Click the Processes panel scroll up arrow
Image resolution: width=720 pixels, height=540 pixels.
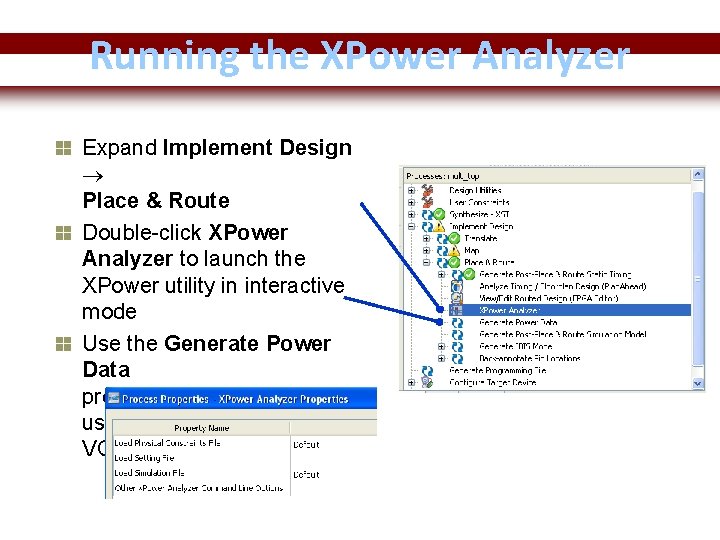(x=698, y=174)
